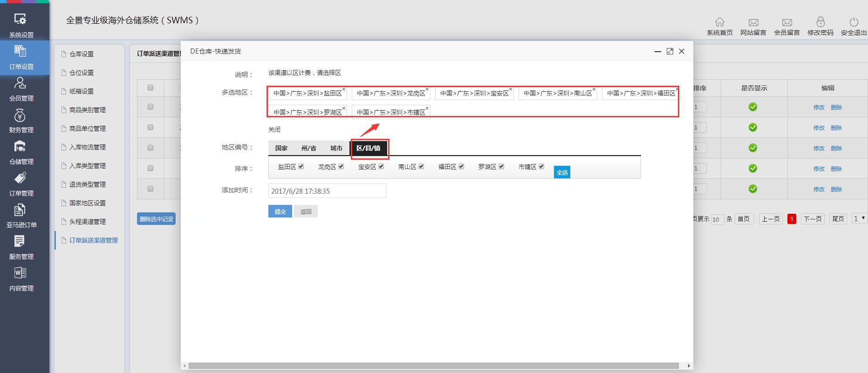Image resolution: width=868 pixels, height=373 pixels.
Task: Remove the 罗湖区 region tag
Action: pyautogui.click(x=344, y=108)
